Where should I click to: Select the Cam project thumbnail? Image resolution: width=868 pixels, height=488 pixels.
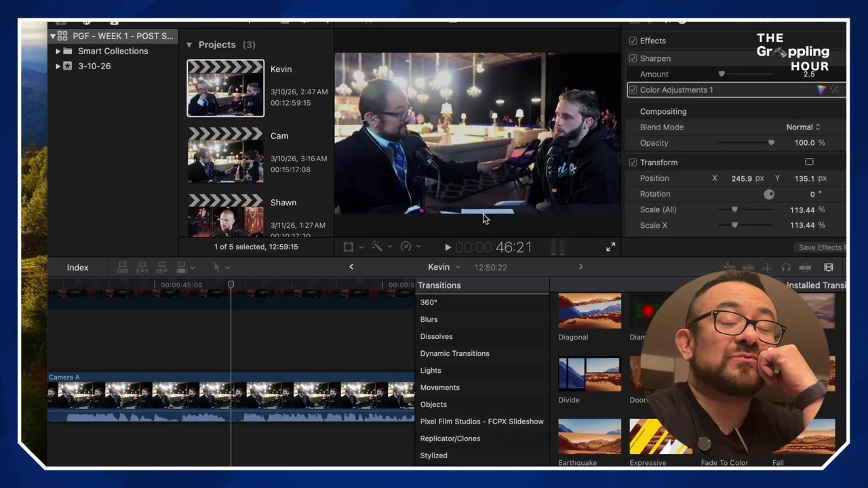point(226,156)
